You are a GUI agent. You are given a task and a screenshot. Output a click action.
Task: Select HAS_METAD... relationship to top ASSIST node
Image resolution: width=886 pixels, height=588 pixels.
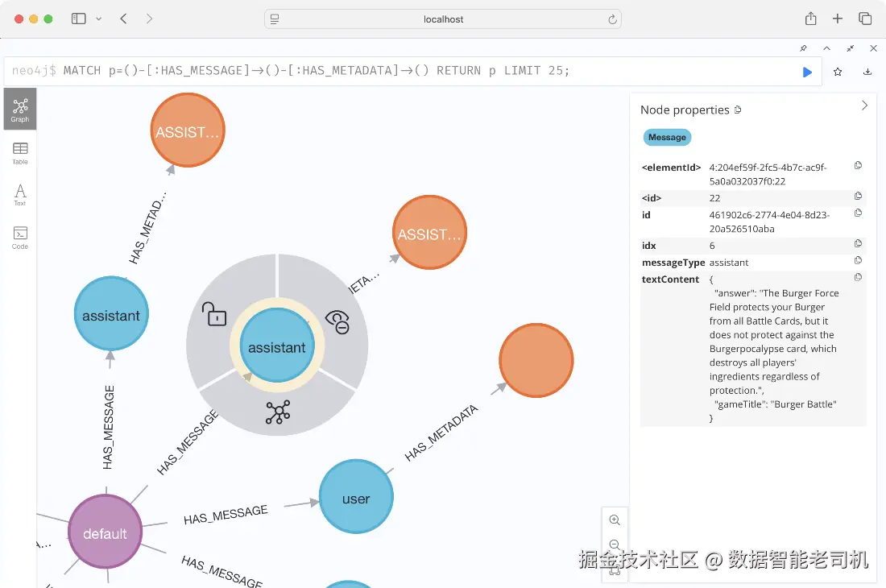coord(148,228)
